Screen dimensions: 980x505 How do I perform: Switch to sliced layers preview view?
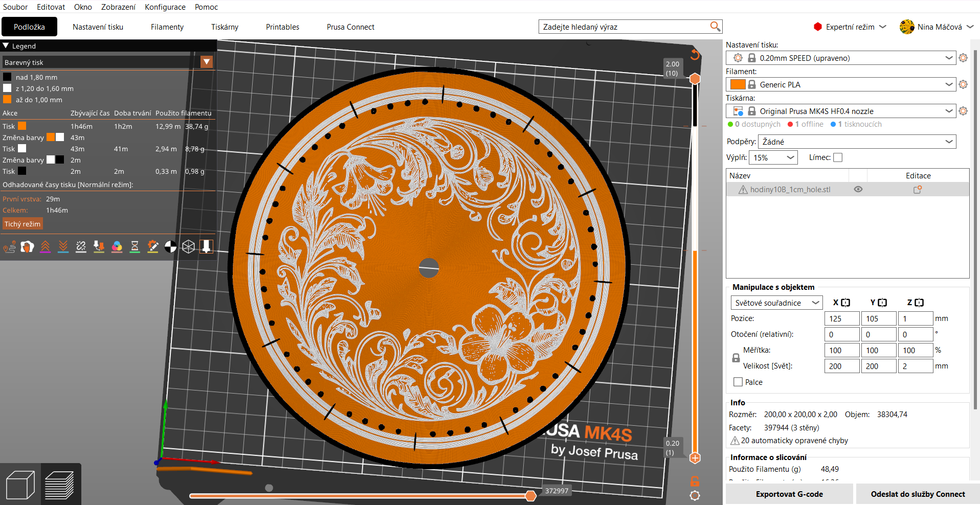point(60,485)
